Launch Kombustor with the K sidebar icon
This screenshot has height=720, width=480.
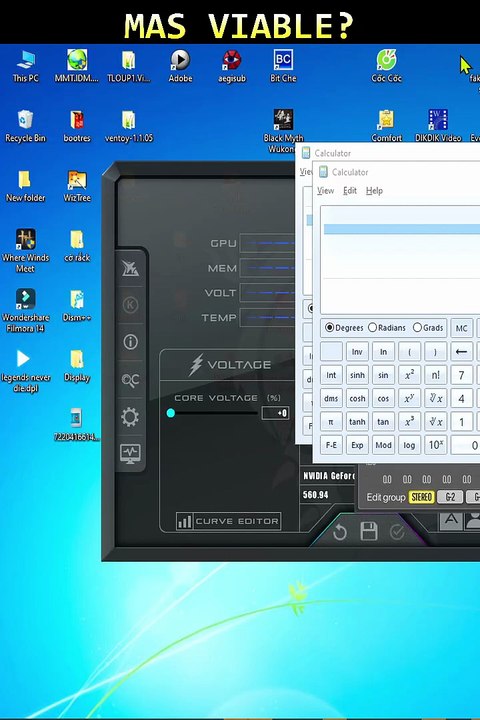pyautogui.click(x=130, y=304)
